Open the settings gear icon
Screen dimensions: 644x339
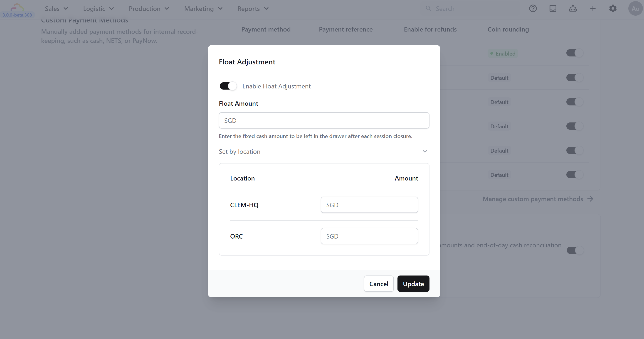(613, 8)
